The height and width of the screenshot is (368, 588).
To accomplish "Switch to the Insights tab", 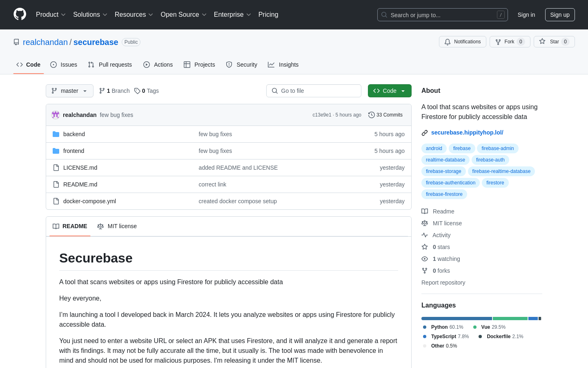I will pos(283,65).
